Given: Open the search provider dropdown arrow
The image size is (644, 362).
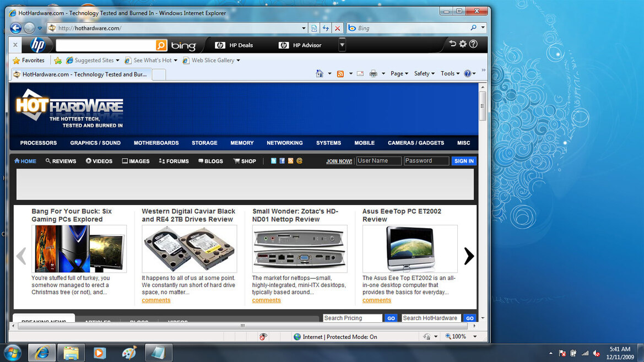Looking at the screenshot, I should point(483,28).
